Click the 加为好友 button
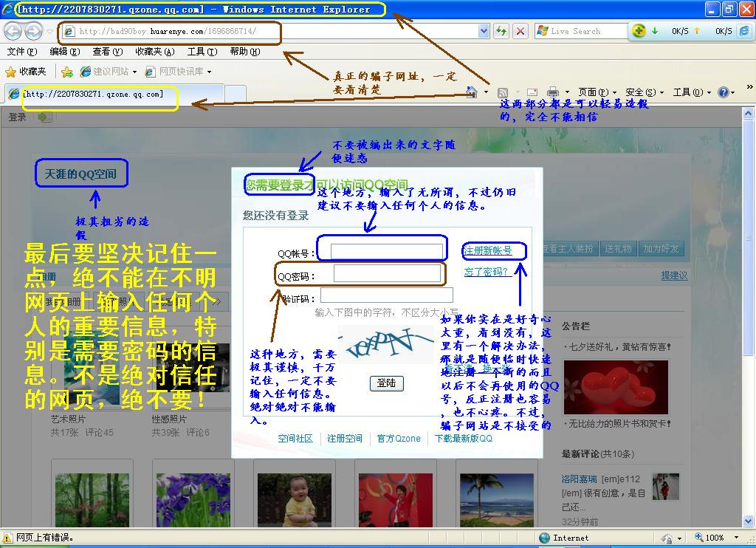The image size is (756, 548). coord(661,248)
